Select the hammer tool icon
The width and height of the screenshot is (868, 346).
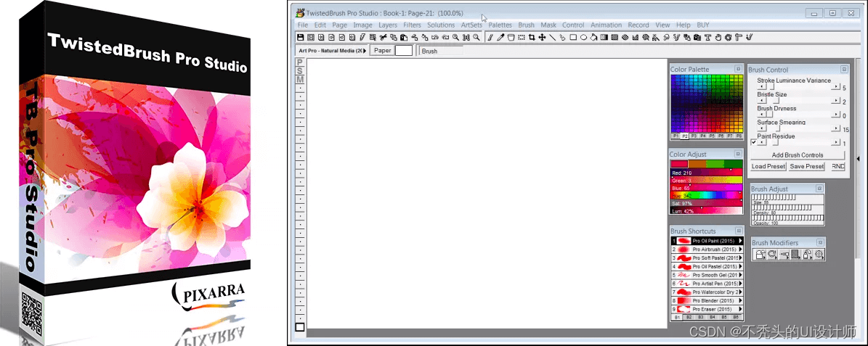click(x=739, y=37)
